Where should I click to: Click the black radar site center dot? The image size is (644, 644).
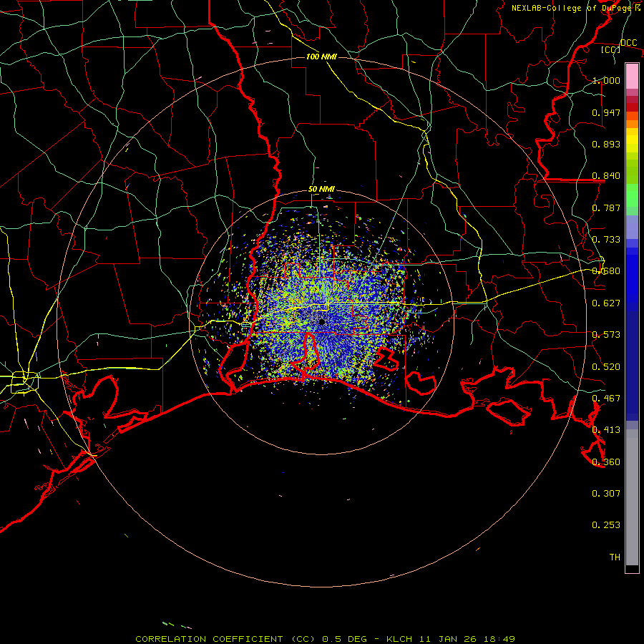(x=321, y=322)
